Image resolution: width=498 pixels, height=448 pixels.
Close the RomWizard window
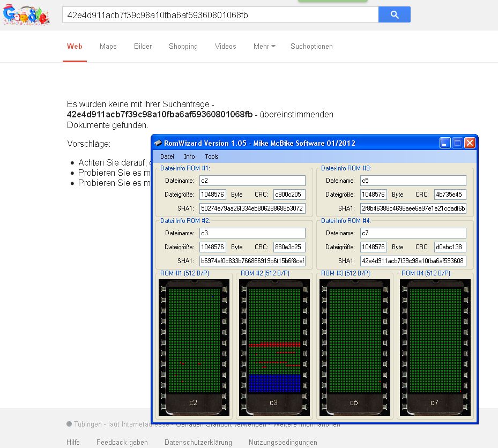[x=470, y=143]
